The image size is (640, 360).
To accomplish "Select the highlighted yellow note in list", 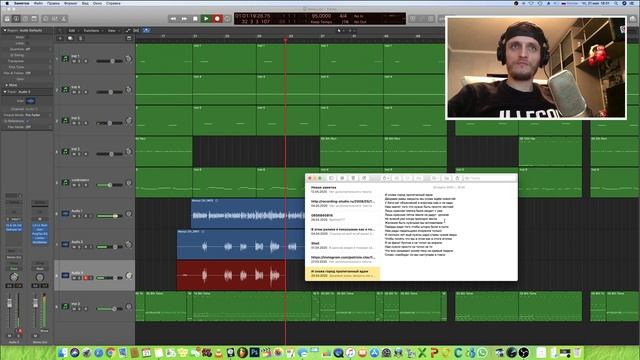I will coord(342,273).
